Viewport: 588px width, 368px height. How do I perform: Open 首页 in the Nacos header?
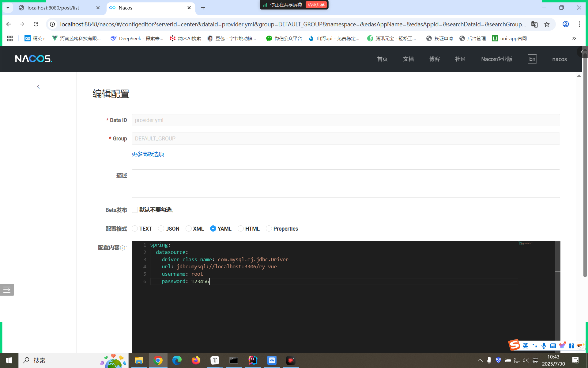coord(382,59)
